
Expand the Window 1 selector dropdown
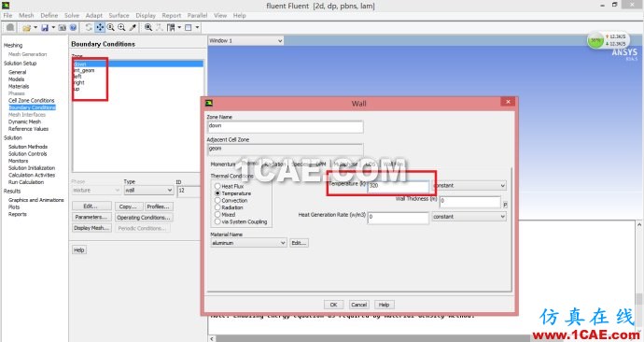(245, 41)
